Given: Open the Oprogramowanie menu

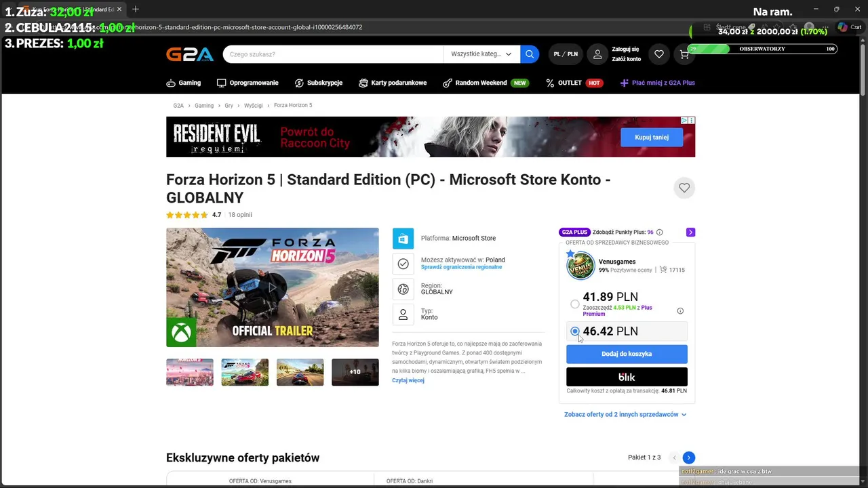Looking at the screenshot, I should [248, 83].
